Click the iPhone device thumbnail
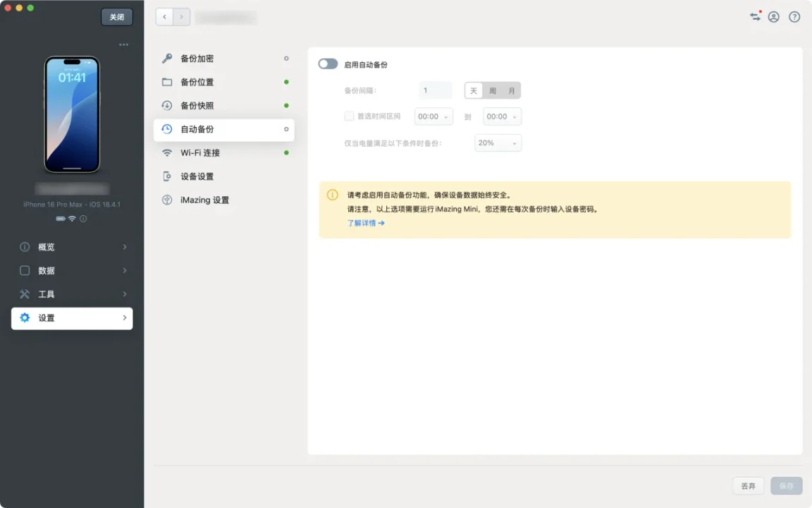The width and height of the screenshot is (812, 508). pyautogui.click(x=72, y=114)
